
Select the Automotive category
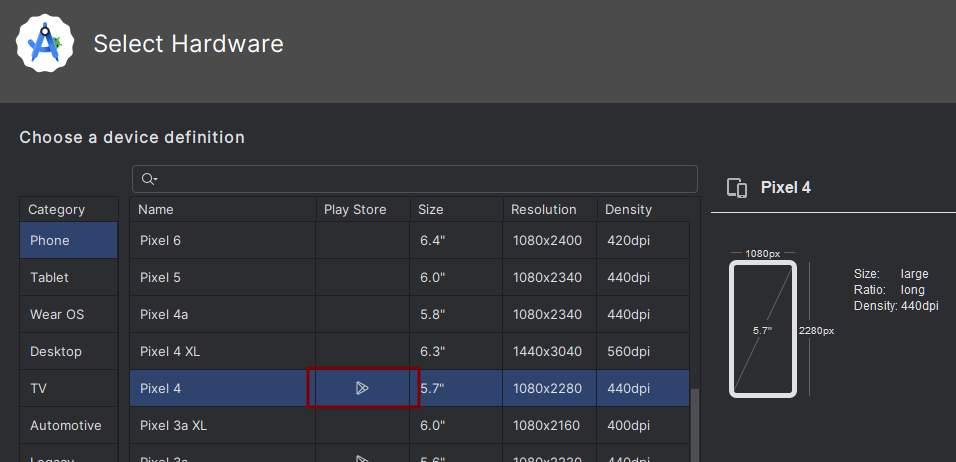click(68, 425)
